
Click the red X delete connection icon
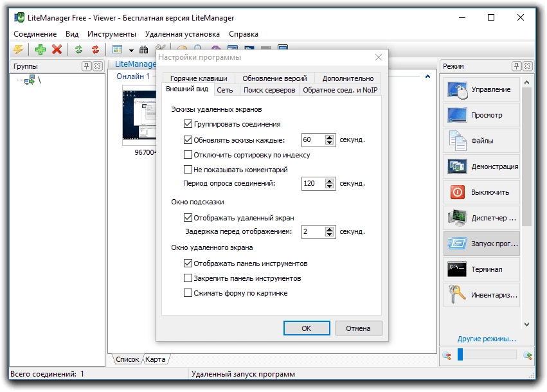(57, 49)
